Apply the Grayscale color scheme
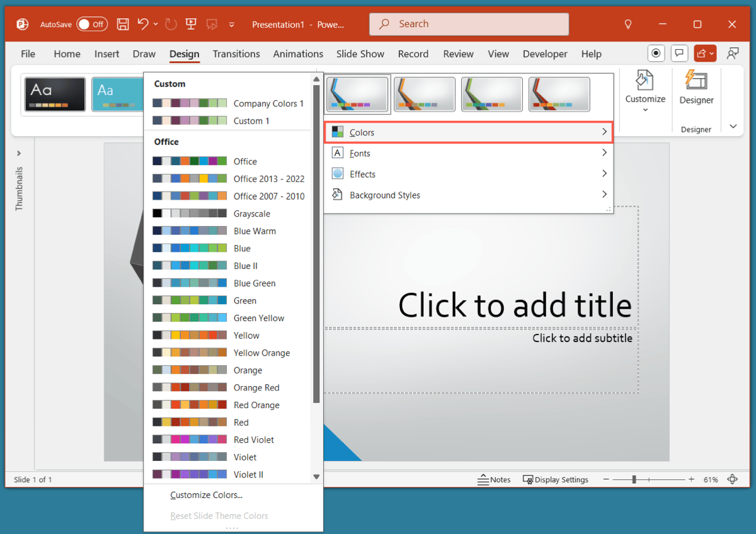 click(x=228, y=213)
